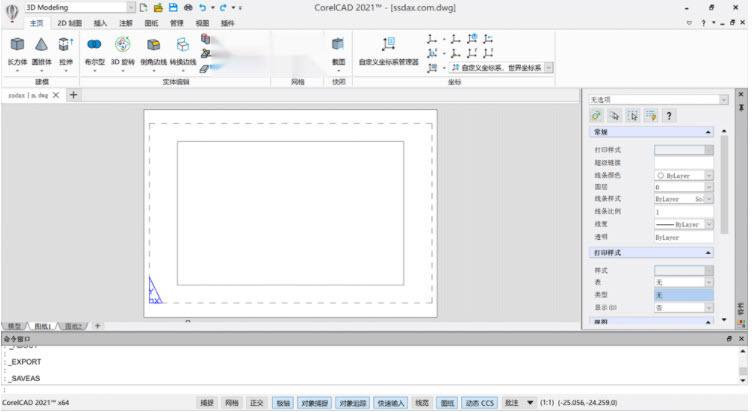The height and width of the screenshot is (412, 754).
Task: Collapse the 常规 section in properties panel
Action: point(709,132)
